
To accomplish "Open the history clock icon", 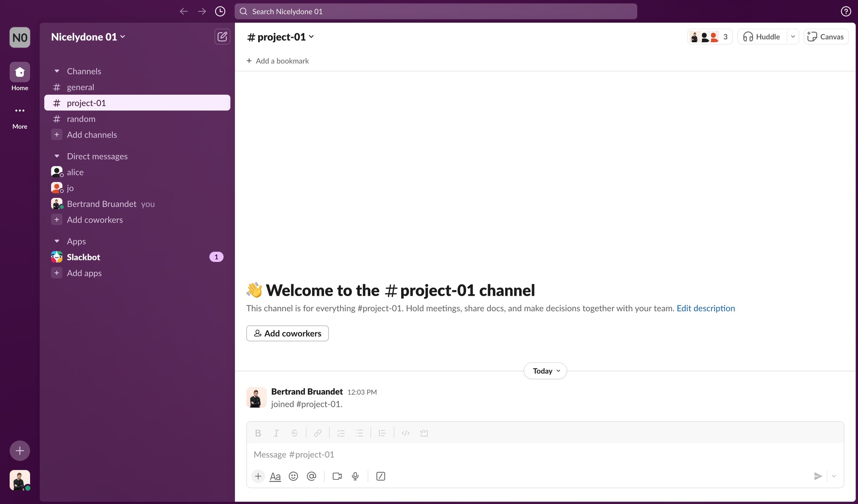I will coord(220,11).
